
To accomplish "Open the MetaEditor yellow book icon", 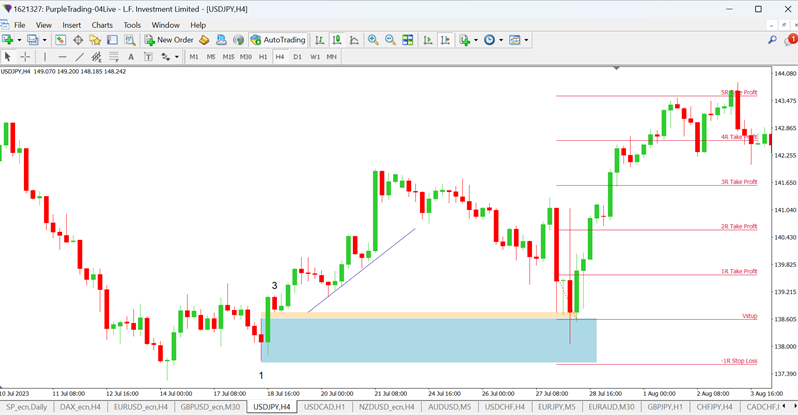I will tap(204, 40).
